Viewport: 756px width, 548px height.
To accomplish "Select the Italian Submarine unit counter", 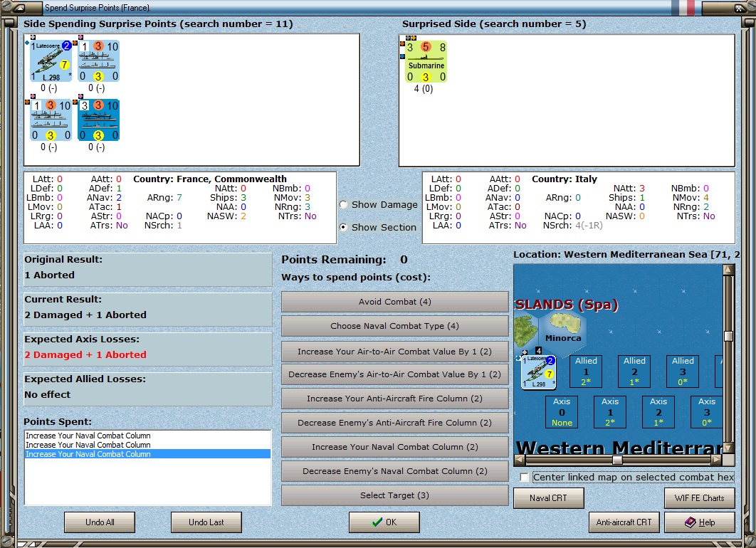I will (426, 61).
